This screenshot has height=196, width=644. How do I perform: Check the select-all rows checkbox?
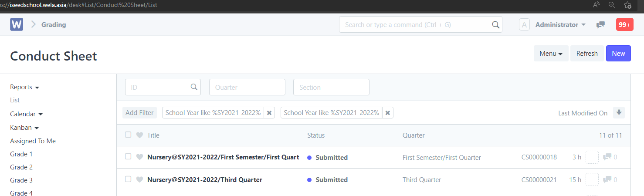(x=128, y=135)
